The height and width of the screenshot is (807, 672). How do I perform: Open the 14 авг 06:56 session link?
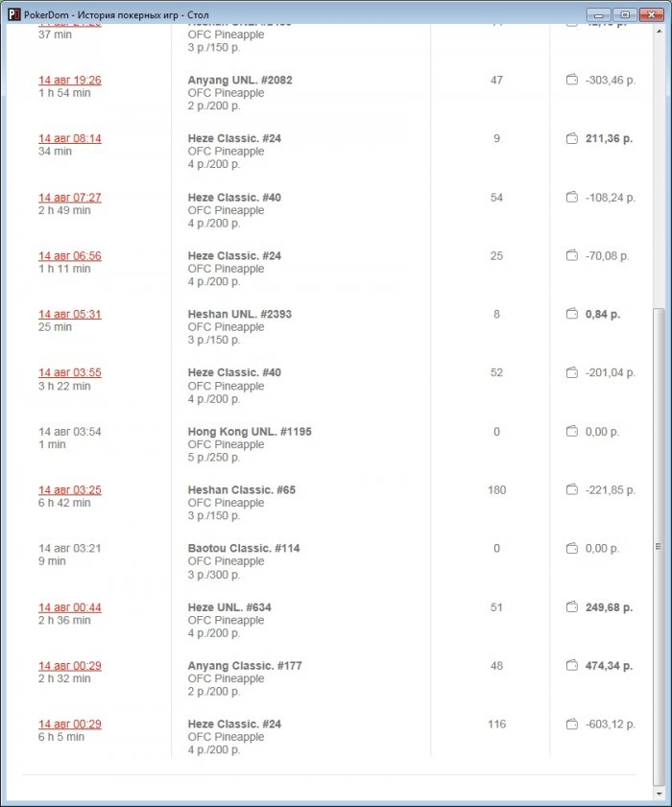coord(70,256)
